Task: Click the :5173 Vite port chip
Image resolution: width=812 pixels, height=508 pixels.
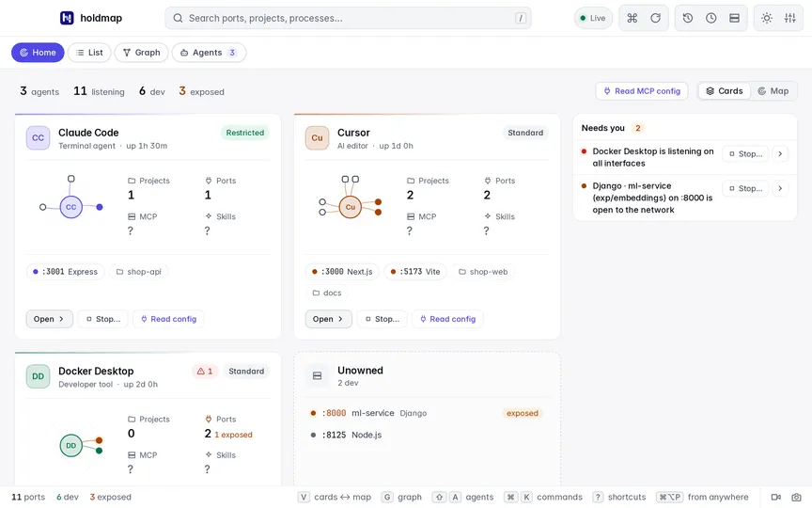Action: pos(415,272)
